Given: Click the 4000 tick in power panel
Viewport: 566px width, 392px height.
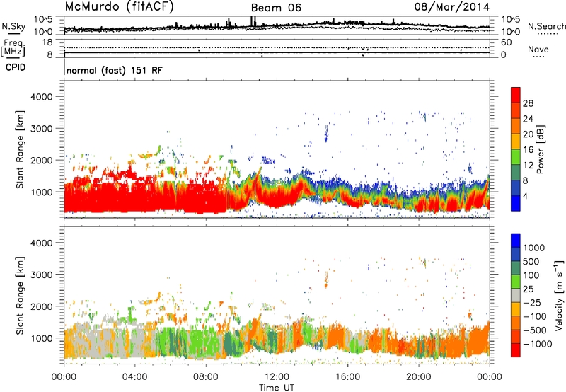Looking at the screenshot, I should (x=41, y=97).
